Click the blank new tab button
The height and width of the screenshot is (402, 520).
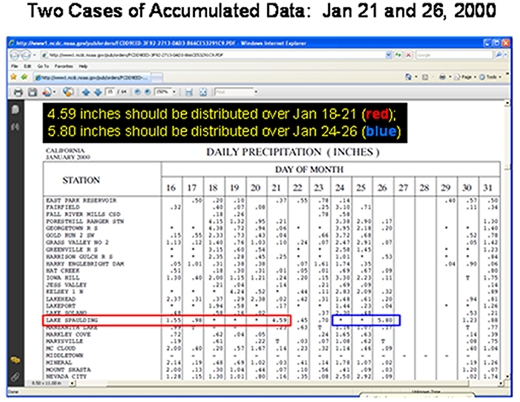[x=157, y=78]
